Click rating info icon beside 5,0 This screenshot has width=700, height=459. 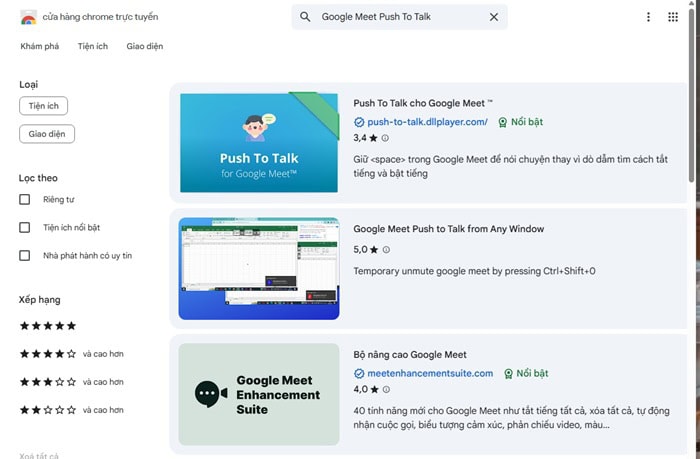click(386, 250)
